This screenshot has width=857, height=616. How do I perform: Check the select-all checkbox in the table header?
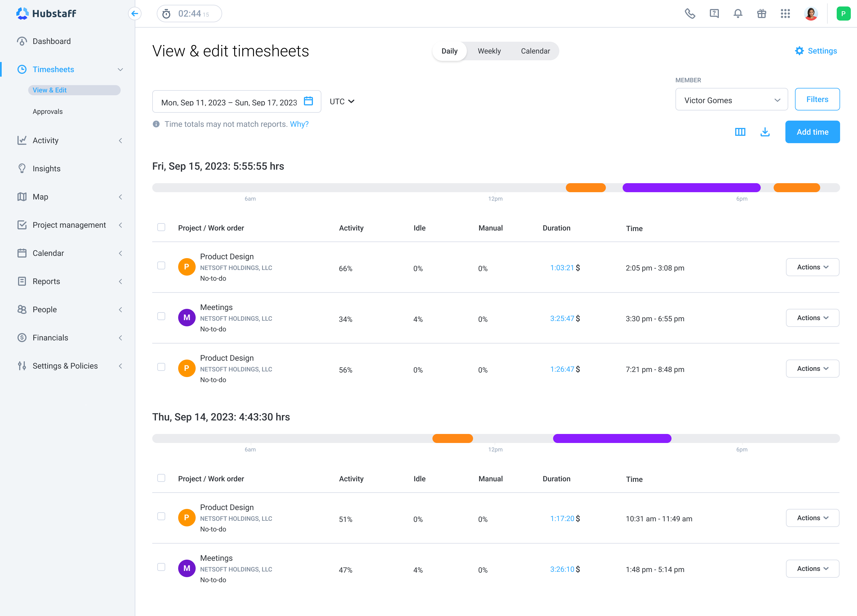(161, 227)
